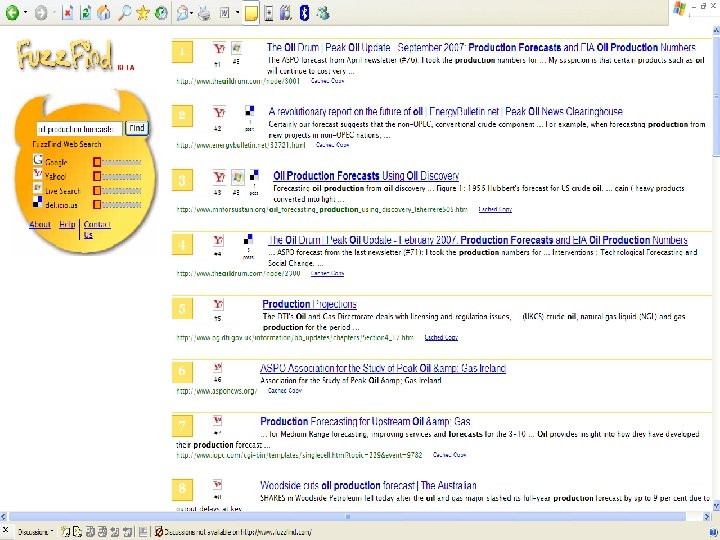Click Insert discussion in document icon

[65, 532]
